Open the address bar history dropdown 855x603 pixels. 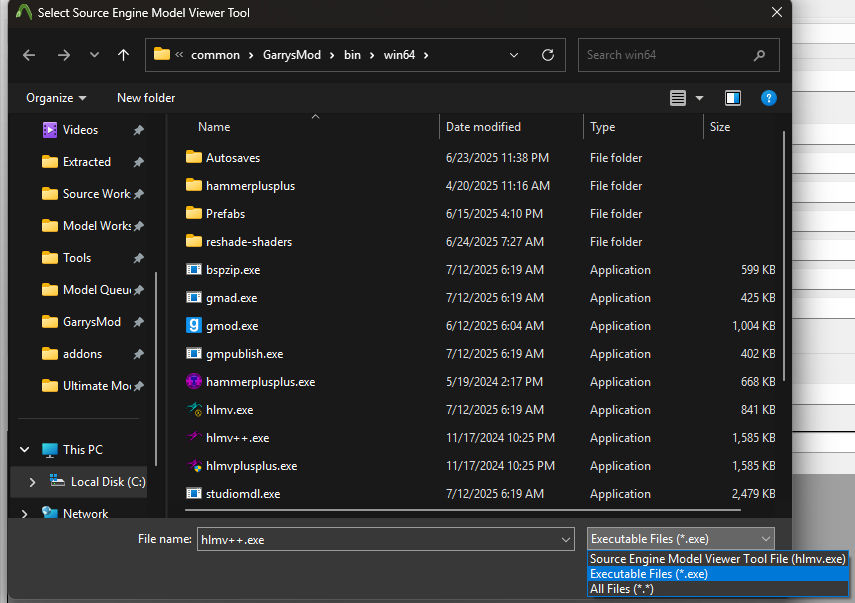(x=514, y=55)
